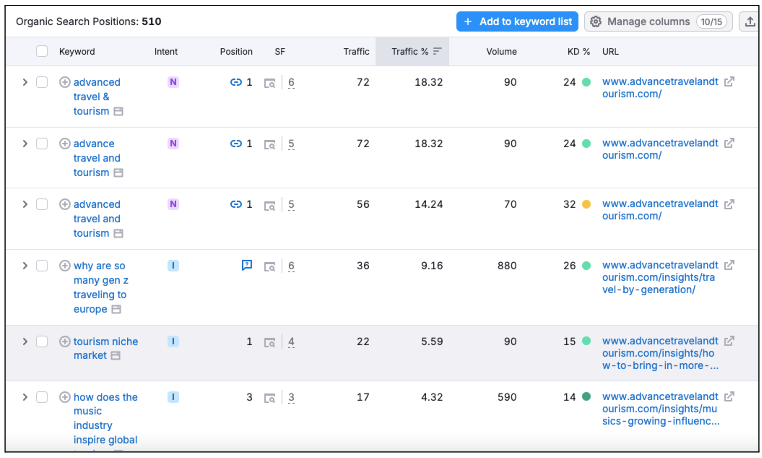762x458 pixels.
Task: Tick the select-all checkbox in table header
Action: 42,51
